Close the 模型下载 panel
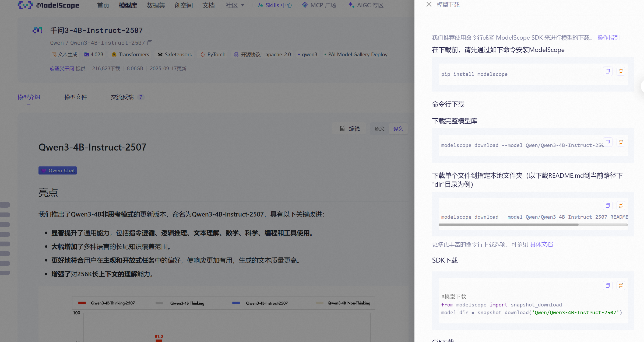644x342 pixels. 429,5
